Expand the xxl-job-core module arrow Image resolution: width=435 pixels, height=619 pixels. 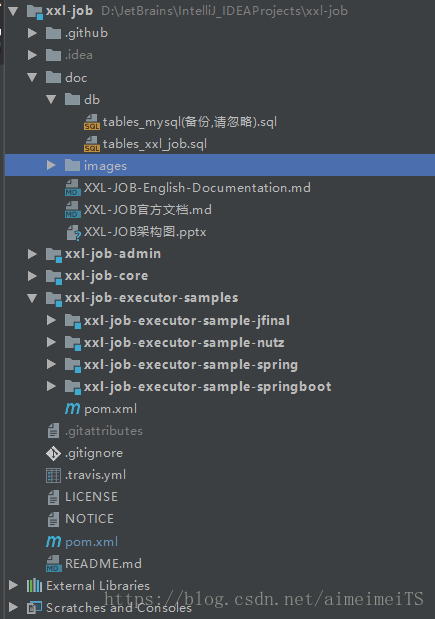(x=32, y=276)
